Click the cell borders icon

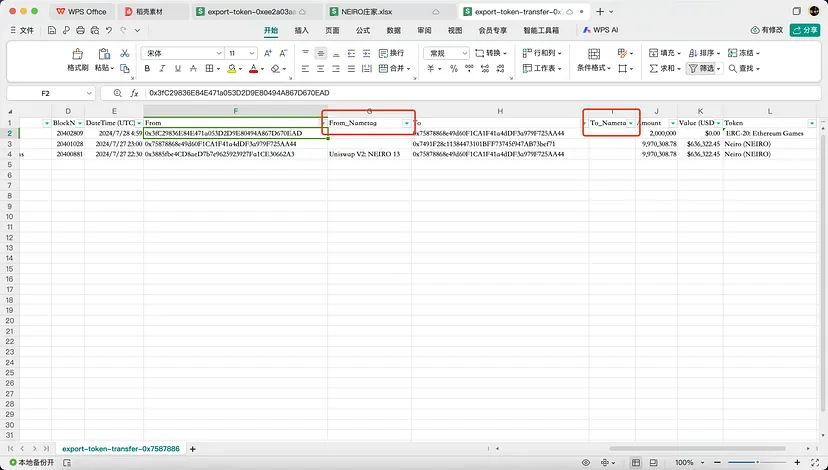point(210,69)
